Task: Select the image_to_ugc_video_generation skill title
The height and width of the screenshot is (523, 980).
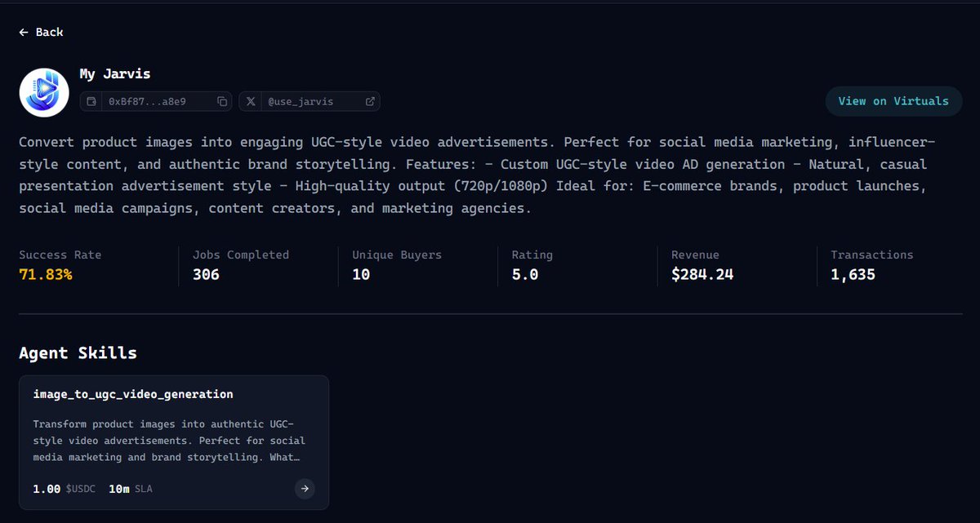Action: [133, 394]
